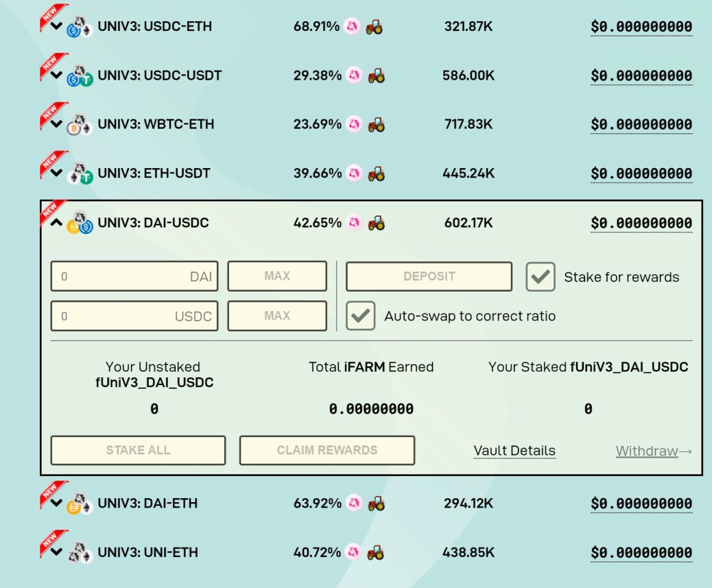Click the DEPOSIT button
Viewport: 712px width, 588px height.
(429, 276)
